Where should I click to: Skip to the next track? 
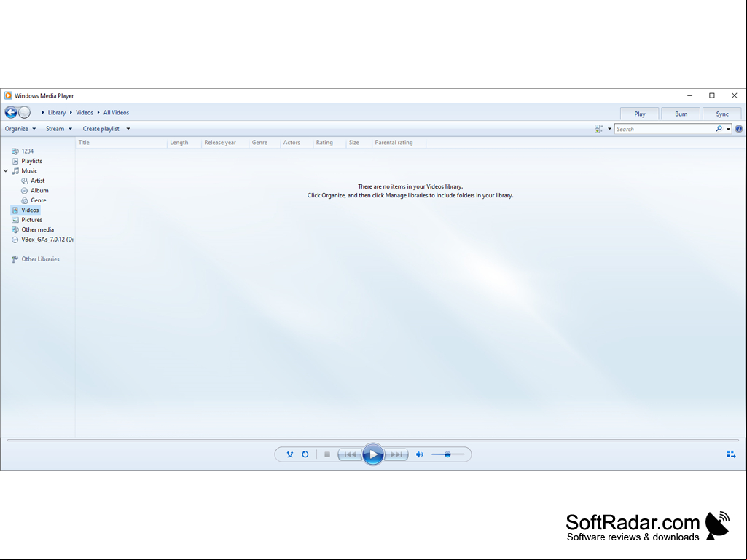click(396, 454)
